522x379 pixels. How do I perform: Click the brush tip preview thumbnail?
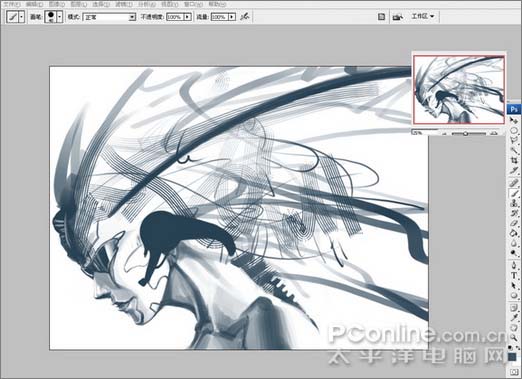click(x=51, y=17)
